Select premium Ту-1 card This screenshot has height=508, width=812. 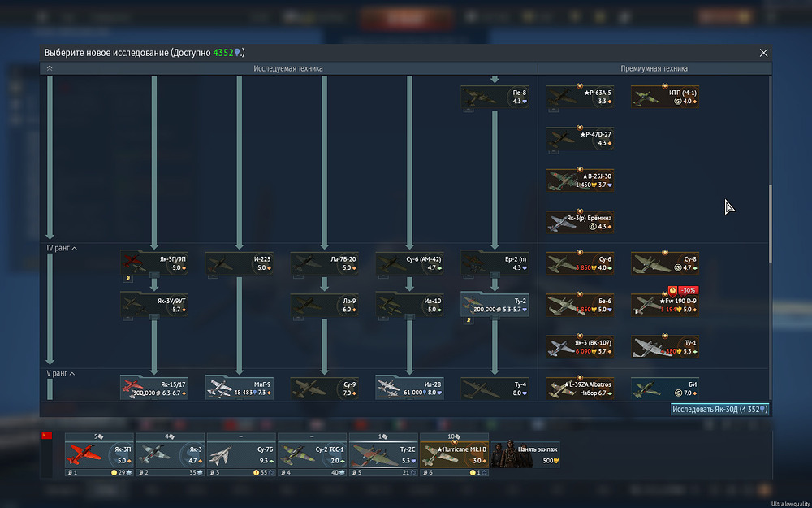click(x=665, y=347)
